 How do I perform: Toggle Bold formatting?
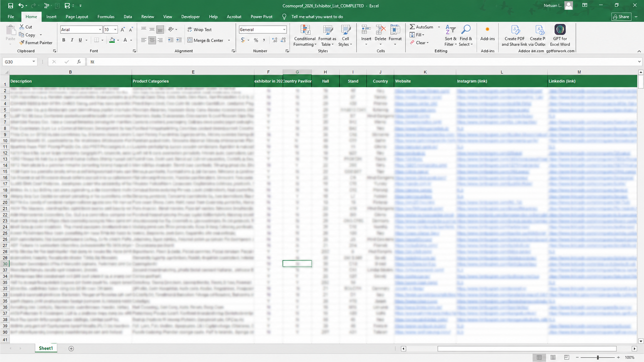(64, 40)
